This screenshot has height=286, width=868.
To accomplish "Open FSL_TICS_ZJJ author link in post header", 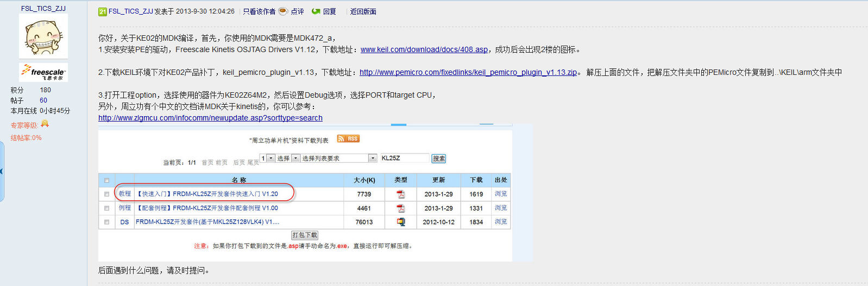I will click(x=131, y=11).
